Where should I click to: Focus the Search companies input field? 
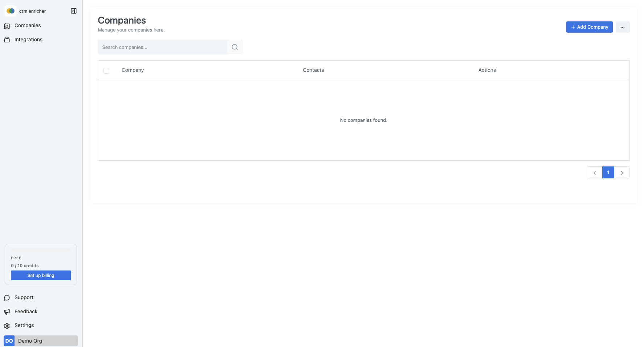pos(162,47)
